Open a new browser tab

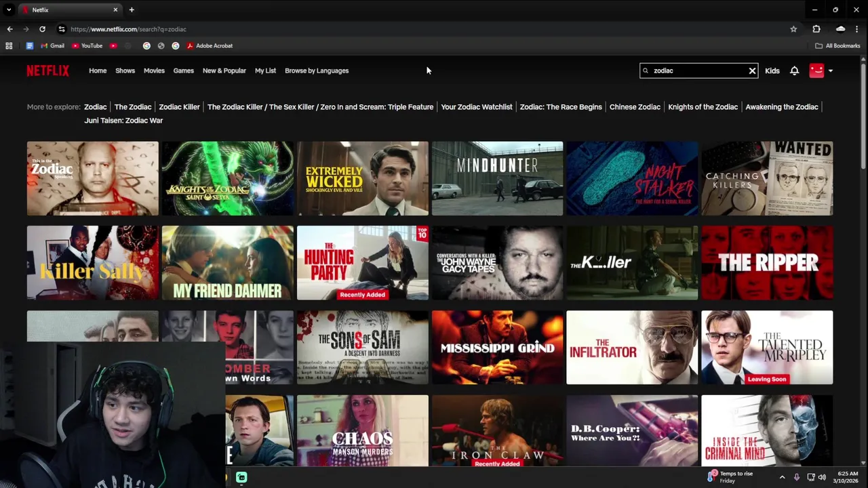pyautogui.click(x=132, y=9)
